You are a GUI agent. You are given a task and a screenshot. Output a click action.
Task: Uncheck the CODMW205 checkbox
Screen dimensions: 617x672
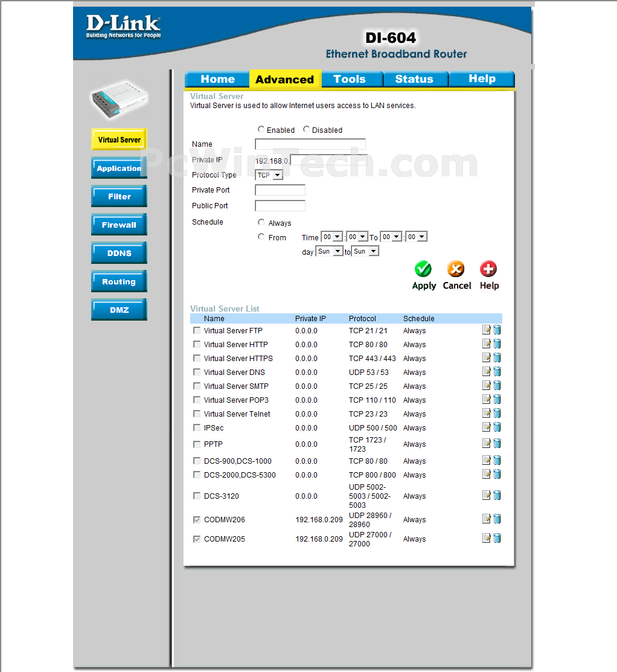197,539
